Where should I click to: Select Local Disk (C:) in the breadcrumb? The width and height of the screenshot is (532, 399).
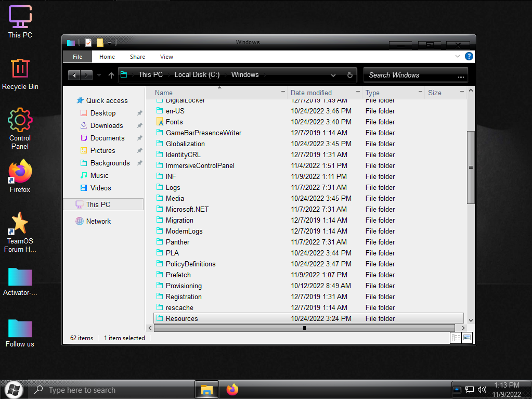tap(197, 74)
